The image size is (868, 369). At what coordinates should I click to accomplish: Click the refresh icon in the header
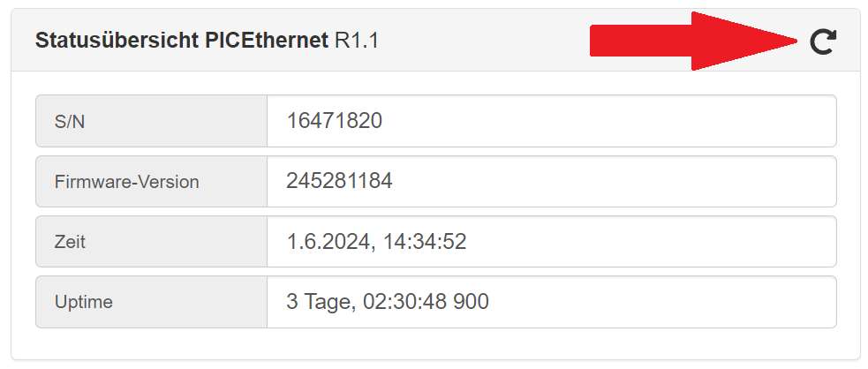coord(823,41)
